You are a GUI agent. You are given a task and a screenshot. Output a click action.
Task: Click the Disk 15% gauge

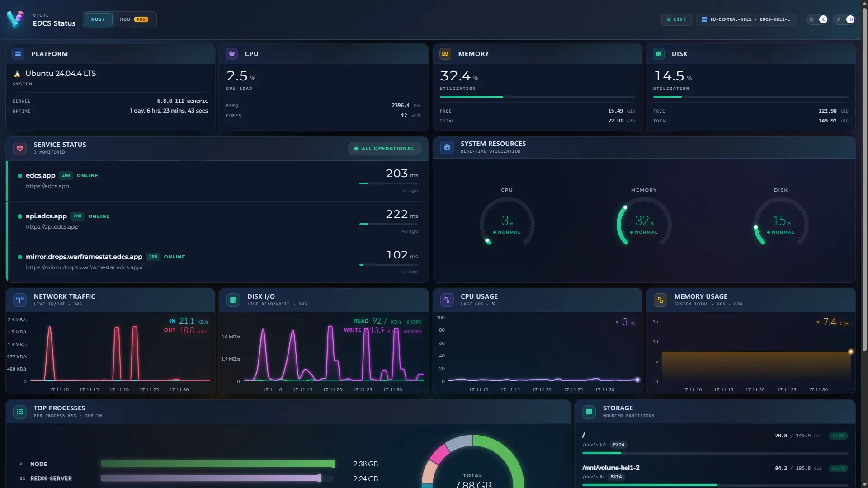[781, 222]
